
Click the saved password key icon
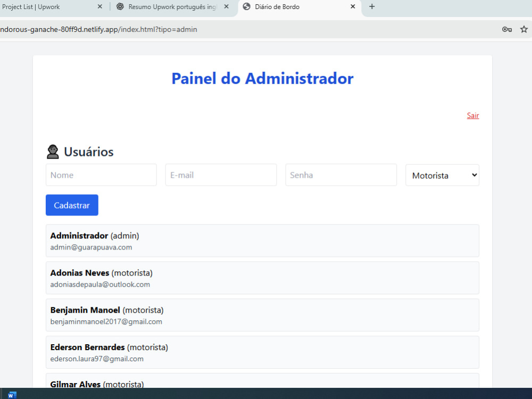pos(507,29)
